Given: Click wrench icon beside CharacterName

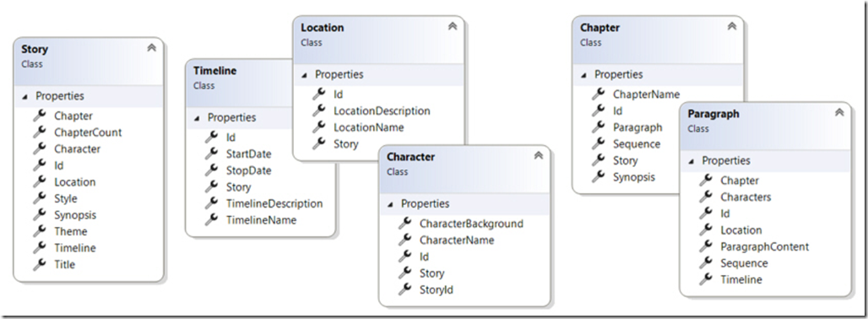Looking at the screenshot, I should pos(405,240).
